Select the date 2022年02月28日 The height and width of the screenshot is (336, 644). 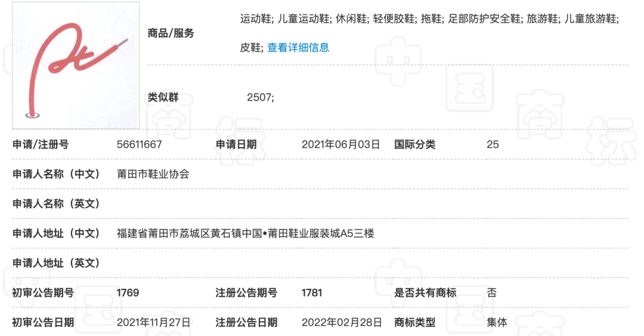(342, 322)
